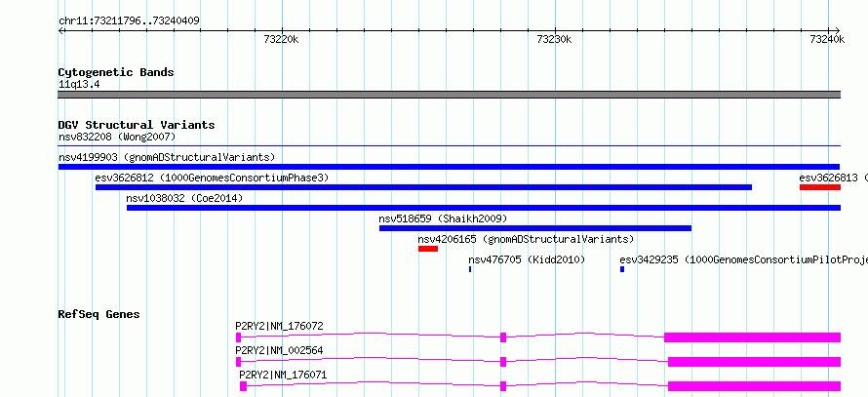Select the red esv3626813 variant bar

click(x=820, y=187)
